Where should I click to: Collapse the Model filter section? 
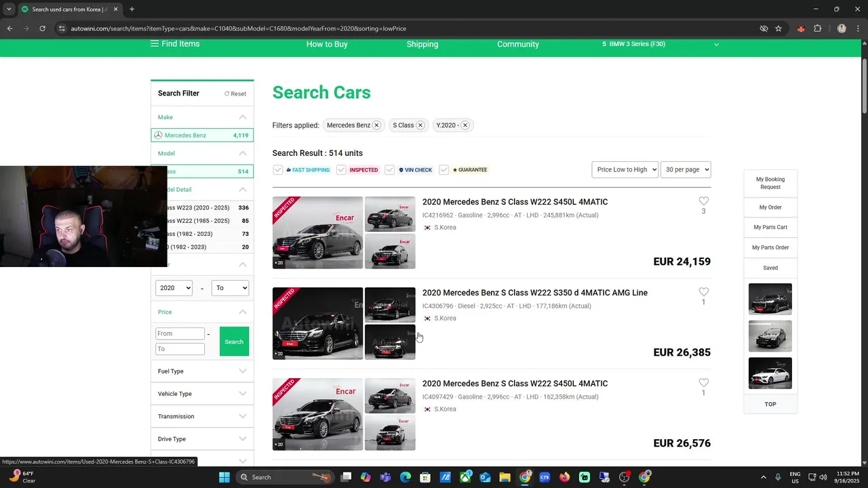click(x=243, y=153)
